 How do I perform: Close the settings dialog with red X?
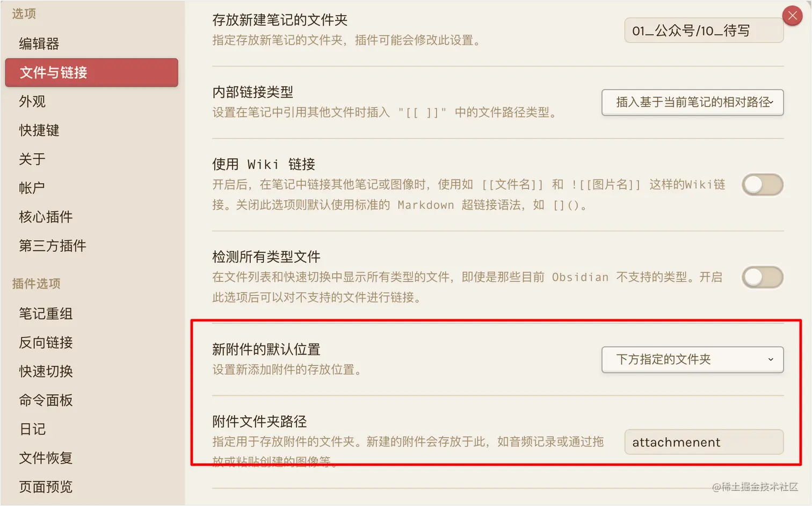793,16
